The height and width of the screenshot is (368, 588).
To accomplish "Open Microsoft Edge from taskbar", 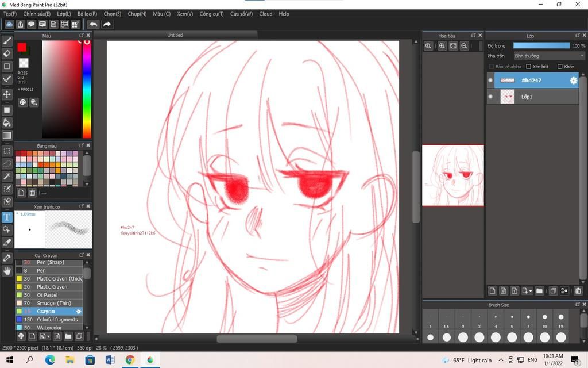I will click(x=50, y=360).
